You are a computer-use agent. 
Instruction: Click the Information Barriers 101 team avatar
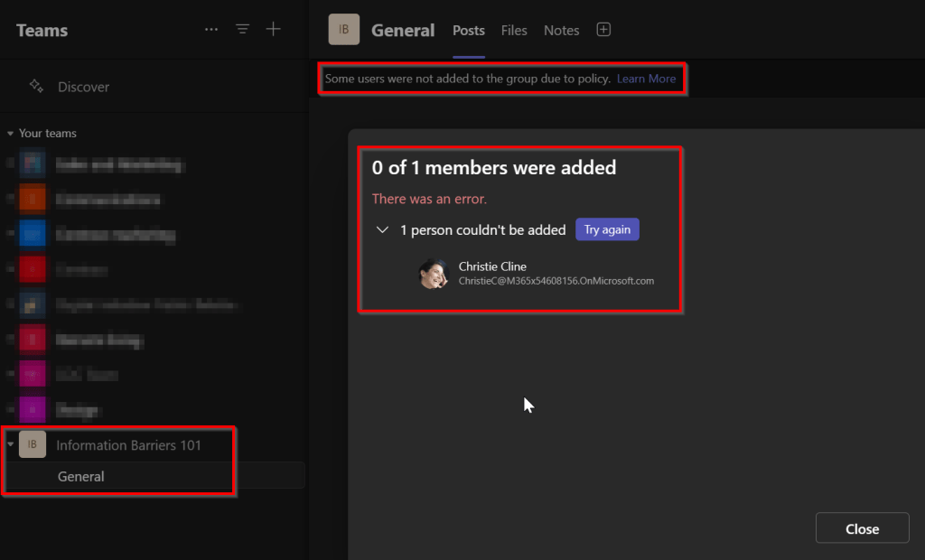click(33, 444)
